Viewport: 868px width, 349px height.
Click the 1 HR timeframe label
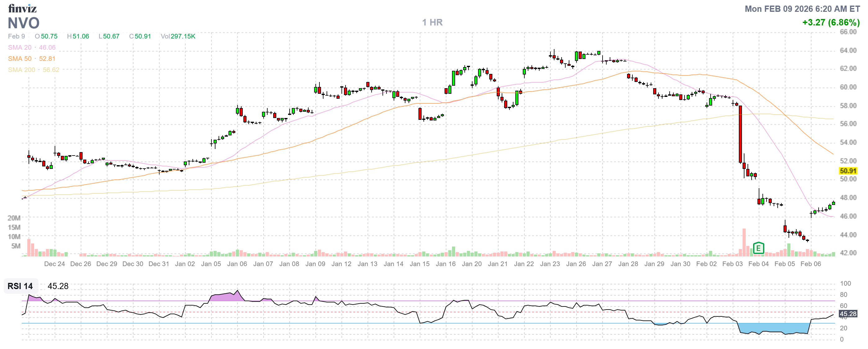point(432,23)
